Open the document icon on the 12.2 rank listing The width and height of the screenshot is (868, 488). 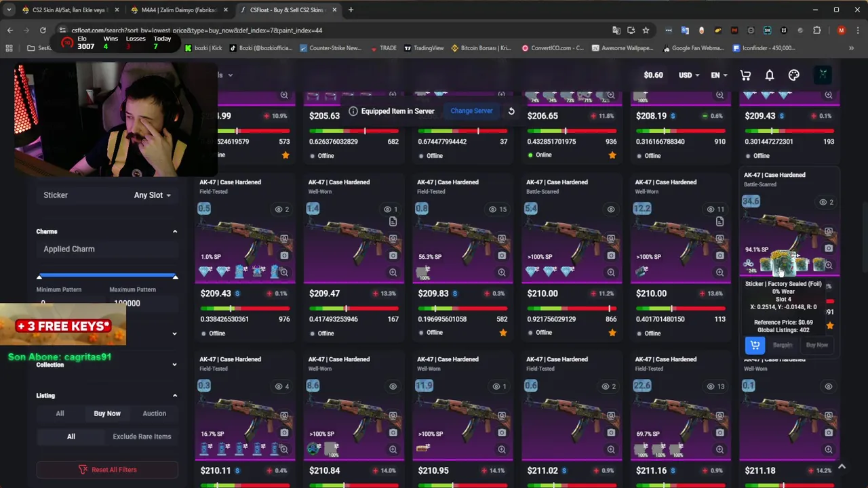click(x=719, y=222)
